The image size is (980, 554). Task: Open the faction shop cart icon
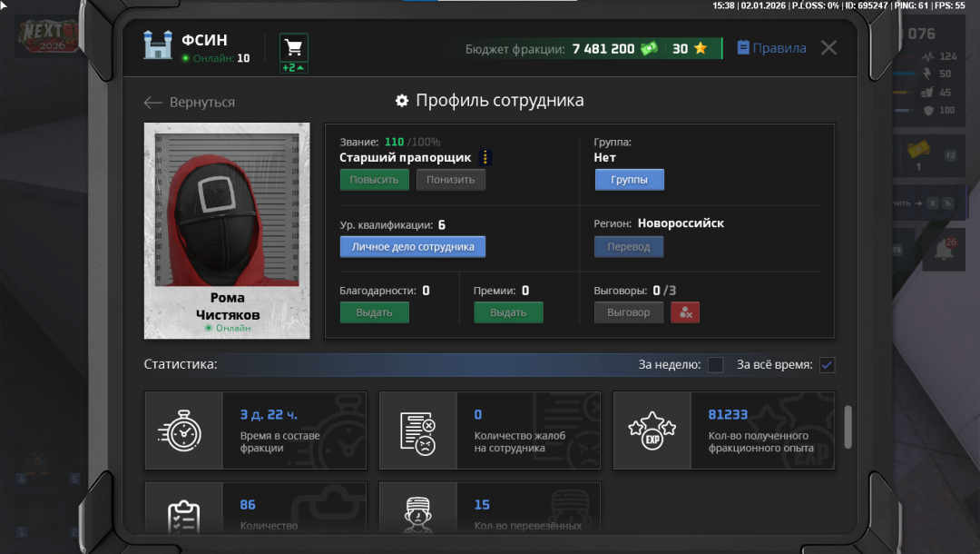(x=293, y=47)
